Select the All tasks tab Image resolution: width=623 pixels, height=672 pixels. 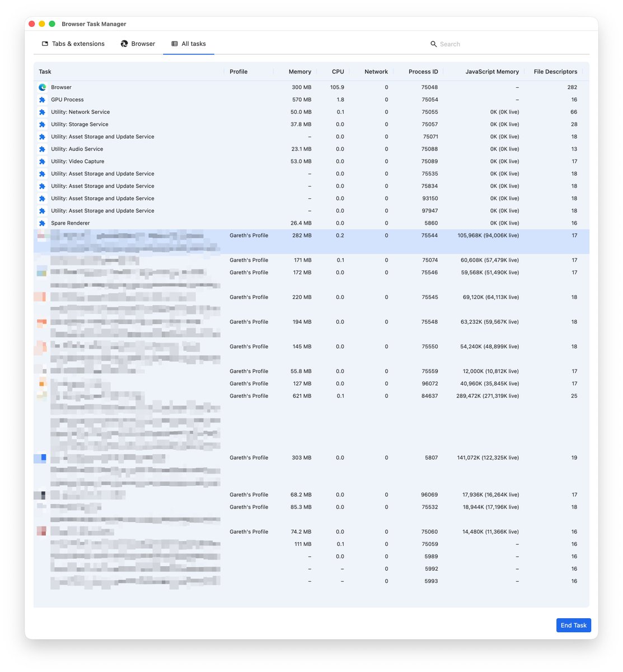tap(189, 44)
